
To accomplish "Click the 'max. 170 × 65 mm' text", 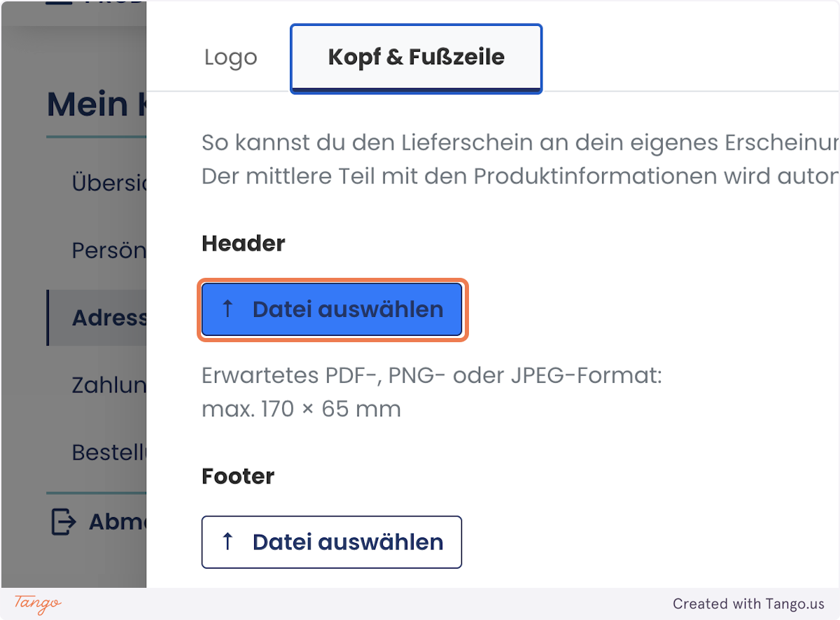I will [x=301, y=409].
